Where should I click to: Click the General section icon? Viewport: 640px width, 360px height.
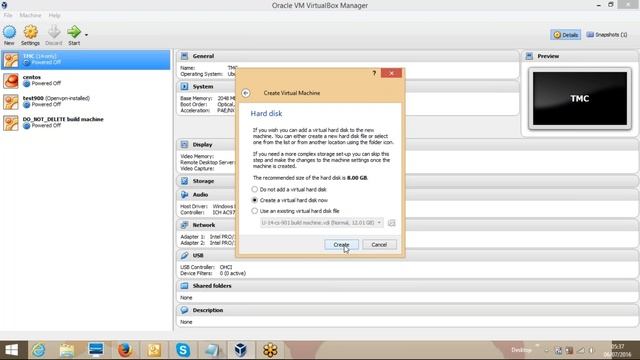point(184,56)
